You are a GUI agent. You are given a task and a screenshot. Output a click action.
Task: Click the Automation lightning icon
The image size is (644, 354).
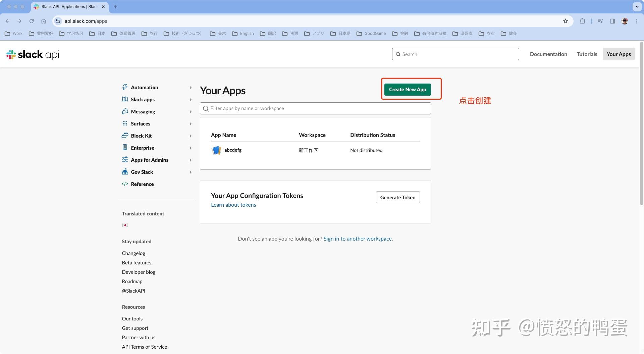(x=125, y=87)
